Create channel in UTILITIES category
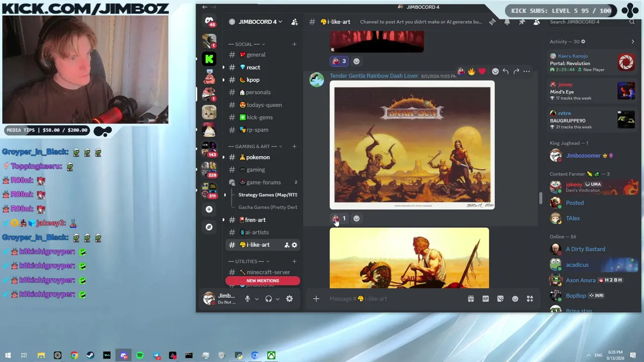This screenshot has width=644, height=362. pyautogui.click(x=294, y=261)
